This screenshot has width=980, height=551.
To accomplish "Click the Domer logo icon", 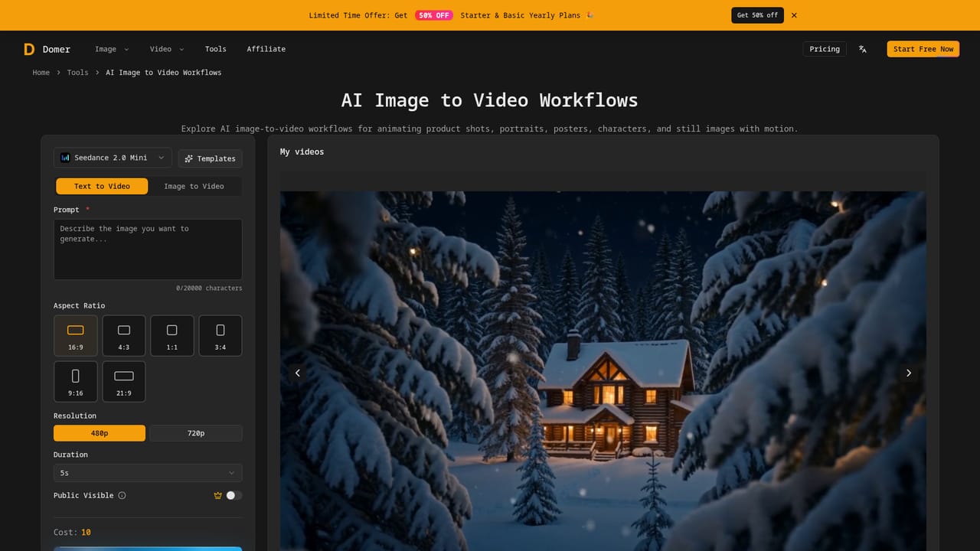I will (29, 49).
